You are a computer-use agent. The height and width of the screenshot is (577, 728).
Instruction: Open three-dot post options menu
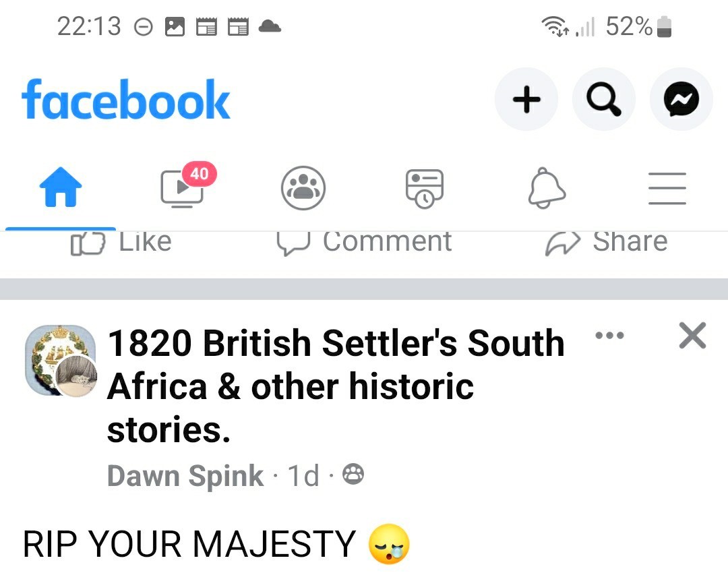click(610, 335)
